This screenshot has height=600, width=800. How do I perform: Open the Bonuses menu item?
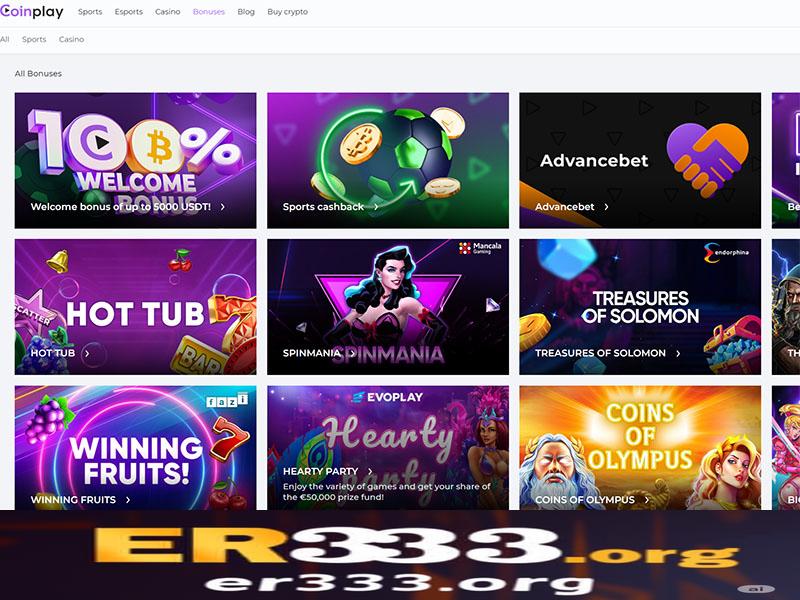point(209,11)
